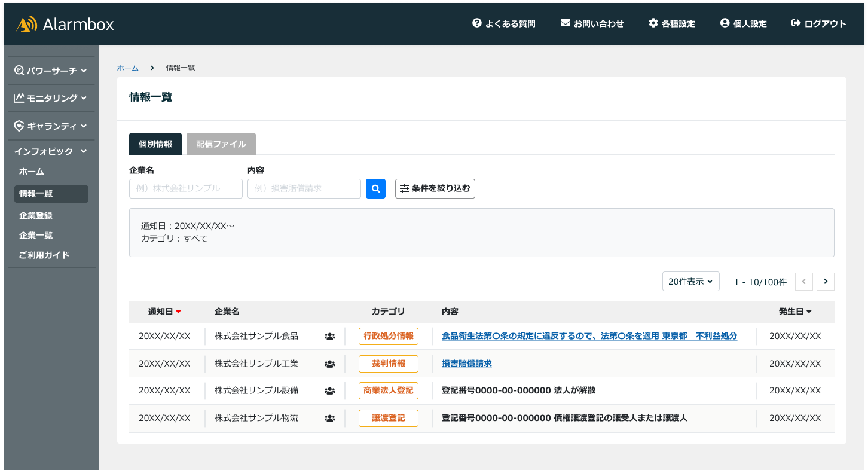This screenshot has width=868, height=470.
Task: Expand the モニタリング sidebar menu
Action: 51,98
